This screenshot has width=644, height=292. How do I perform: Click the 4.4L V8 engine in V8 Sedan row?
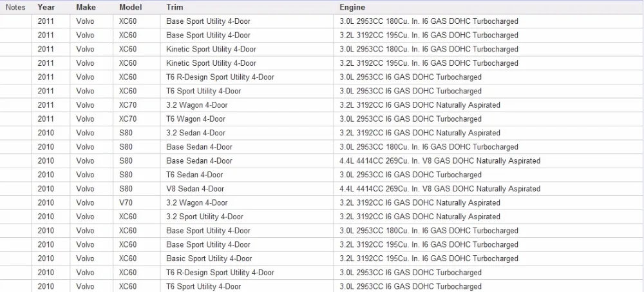489,189
